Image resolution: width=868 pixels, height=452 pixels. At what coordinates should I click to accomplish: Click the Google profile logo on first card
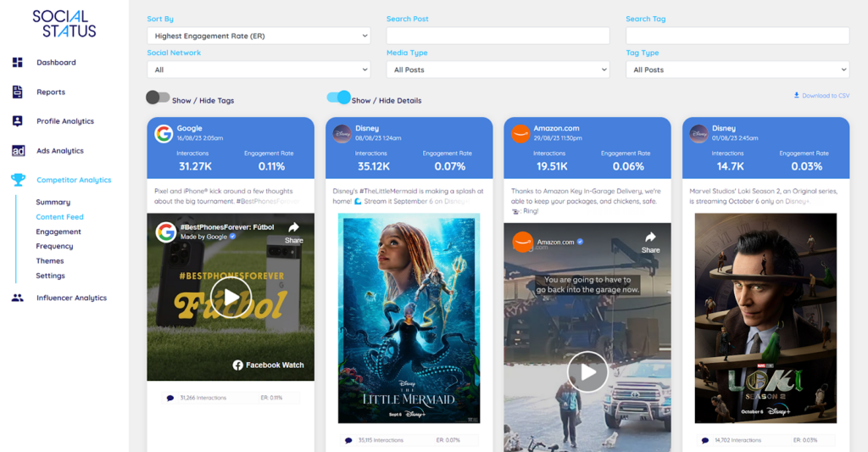pos(164,134)
